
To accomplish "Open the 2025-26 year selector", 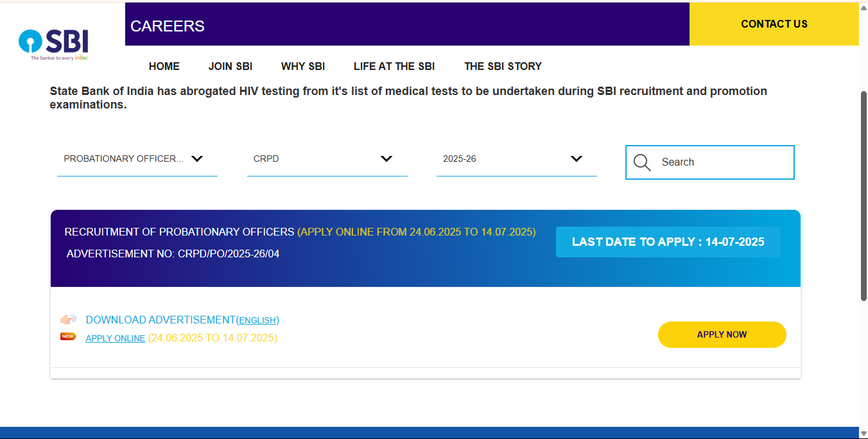I will click(x=517, y=159).
